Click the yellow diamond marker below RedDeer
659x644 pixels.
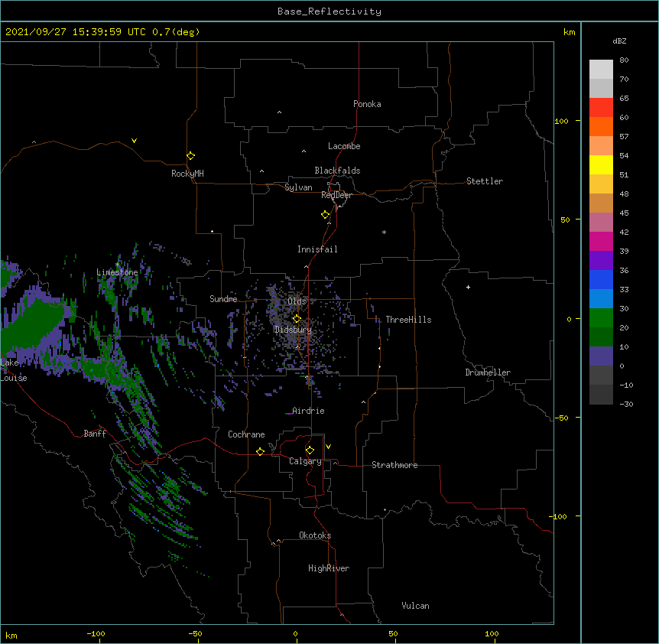pos(325,215)
